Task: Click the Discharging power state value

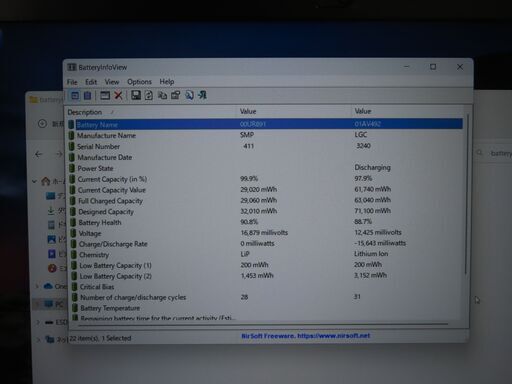Action: pos(372,167)
